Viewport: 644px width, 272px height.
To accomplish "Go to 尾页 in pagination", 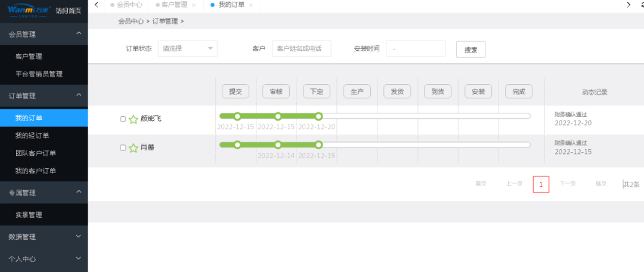I will click(x=601, y=184).
